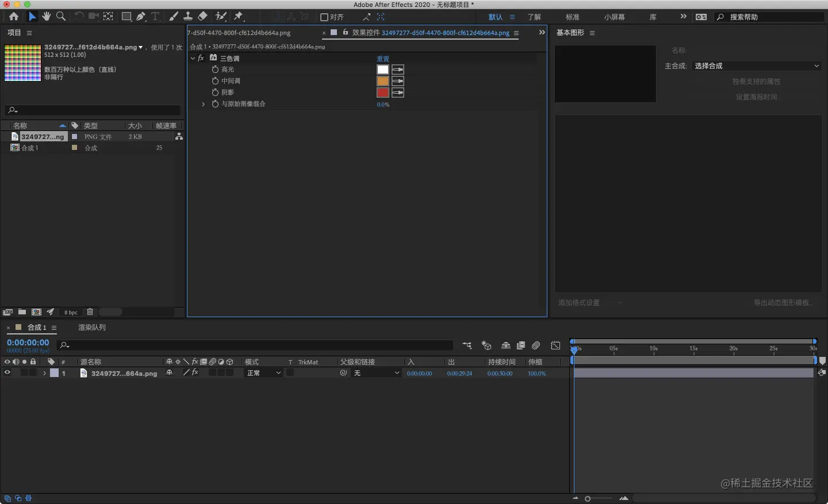
Task: Select the Roto Brush tool
Action: (221, 17)
